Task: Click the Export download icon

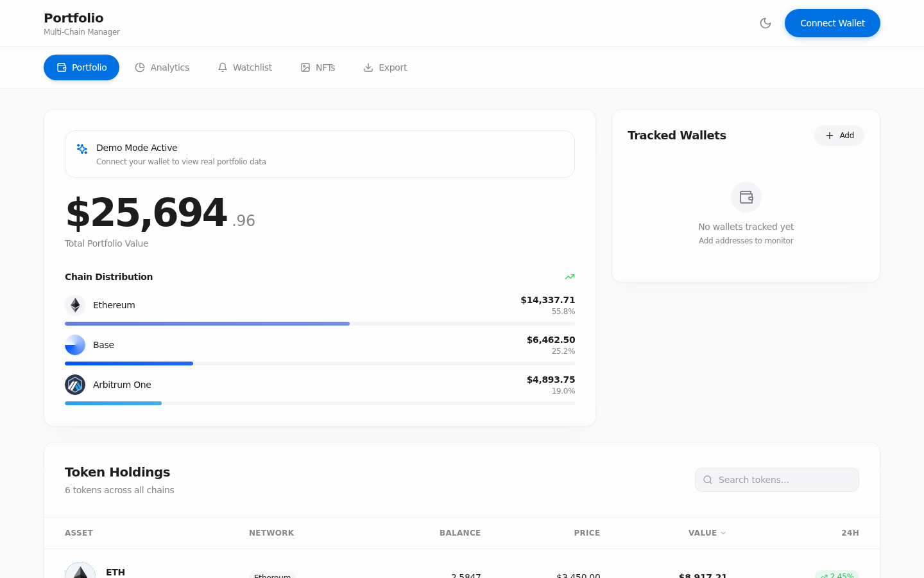Action: point(368,67)
